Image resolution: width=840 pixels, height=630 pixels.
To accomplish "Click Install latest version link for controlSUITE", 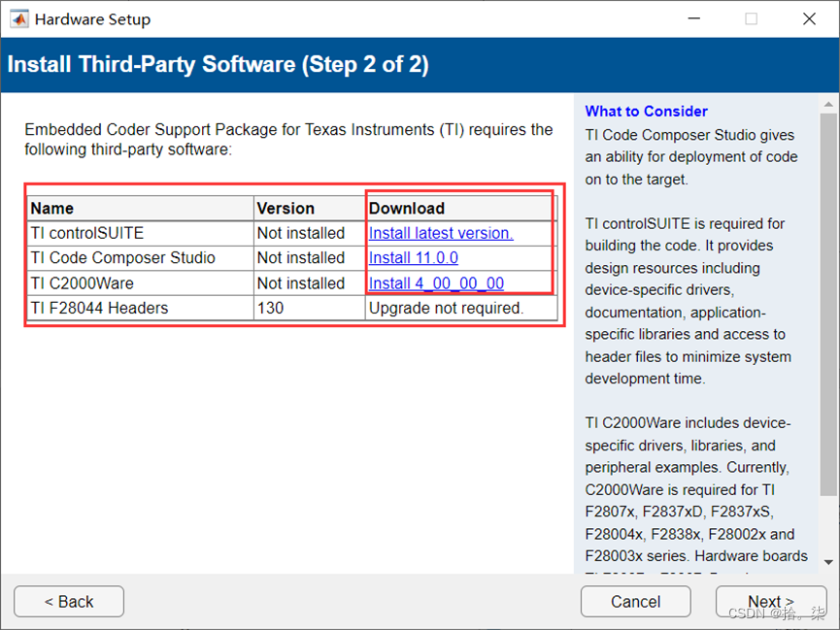I will click(x=441, y=233).
